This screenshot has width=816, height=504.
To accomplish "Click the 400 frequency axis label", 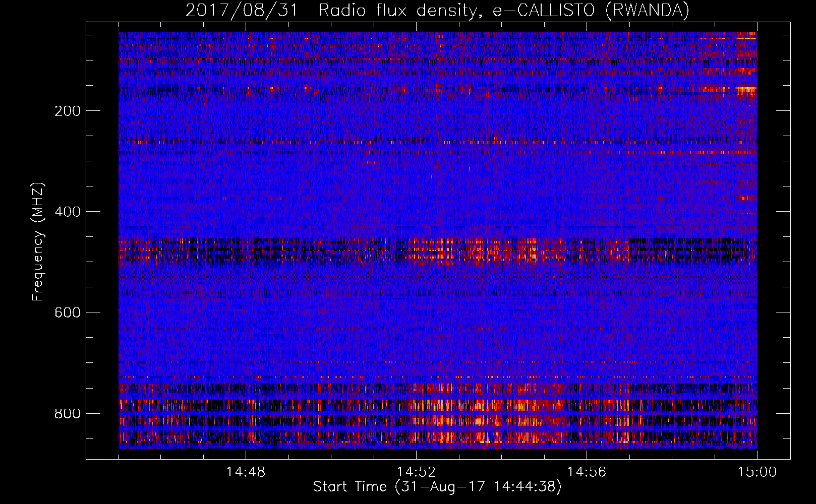I will point(68,212).
